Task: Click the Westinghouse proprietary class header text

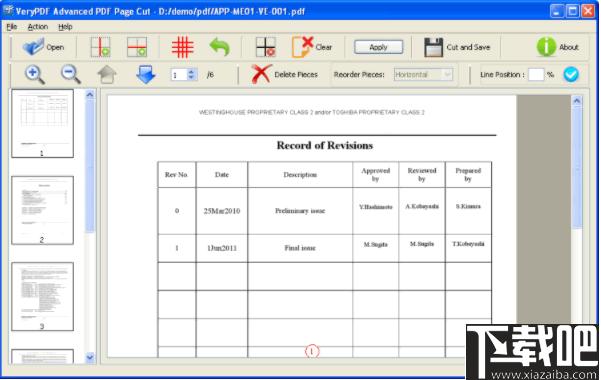Action: [x=312, y=112]
